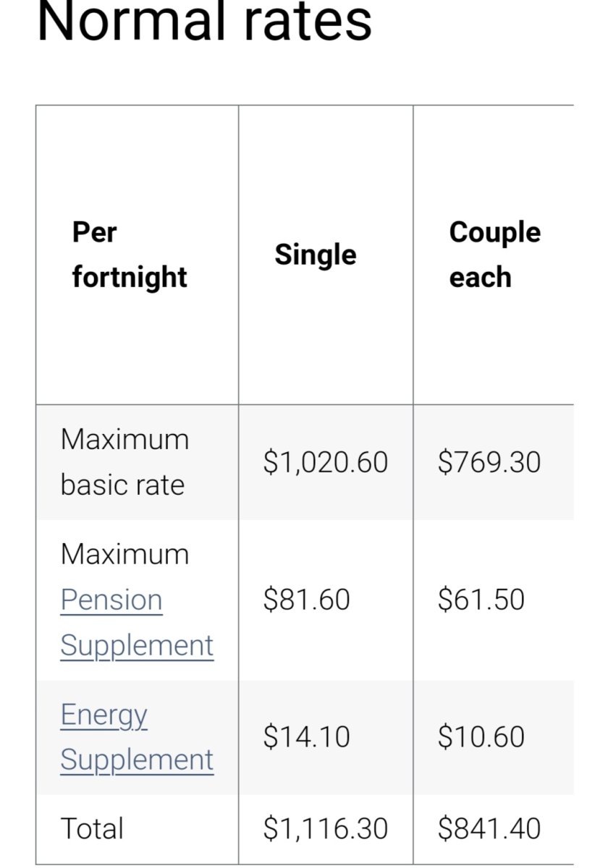The image size is (608, 868).
Task: Click the $1,116.30 single total
Action: (x=326, y=829)
